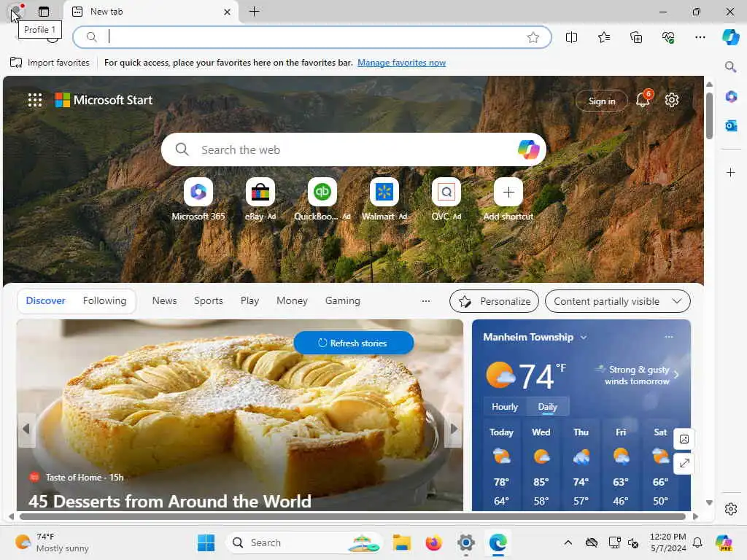
Task: Click the Sign in button
Action: click(x=602, y=101)
